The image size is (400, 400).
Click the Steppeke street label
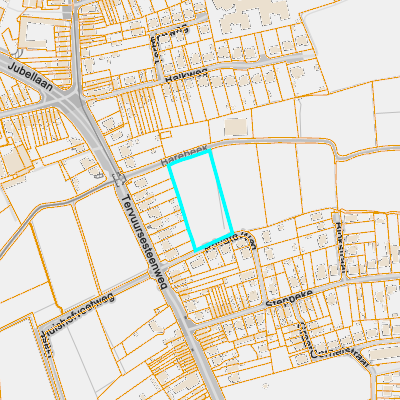290,298
